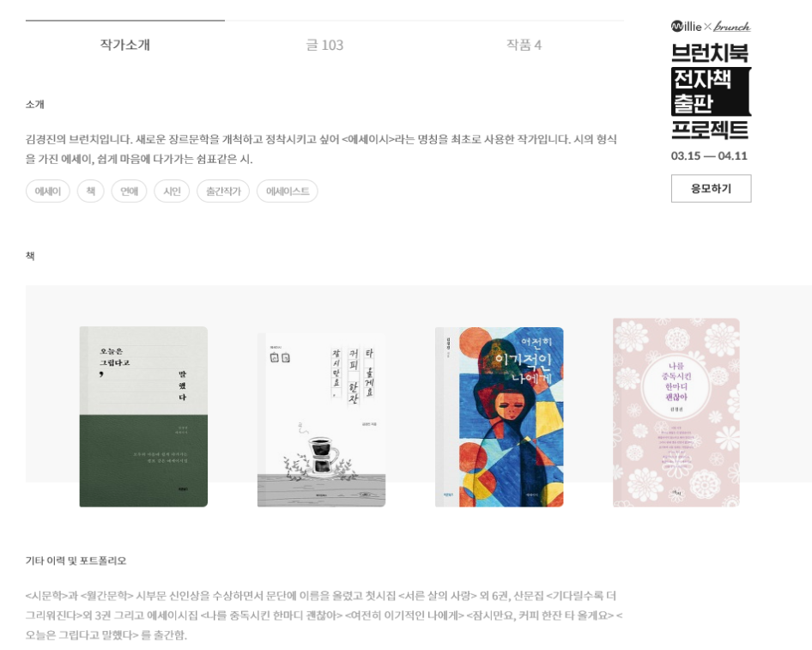Click the Millie logo in the banner
This screenshot has height=650, width=812.
tap(686, 26)
